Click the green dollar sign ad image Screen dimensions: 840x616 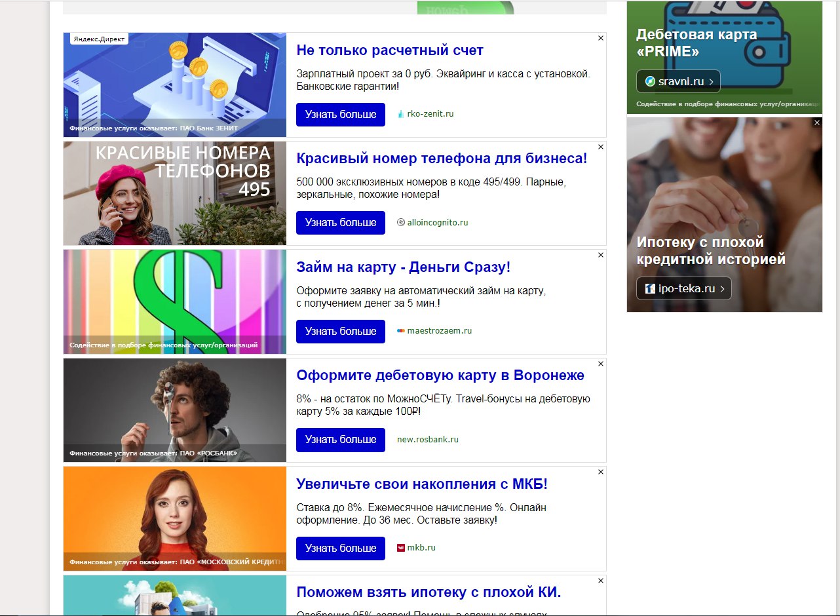pyautogui.click(x=175, y=301)
